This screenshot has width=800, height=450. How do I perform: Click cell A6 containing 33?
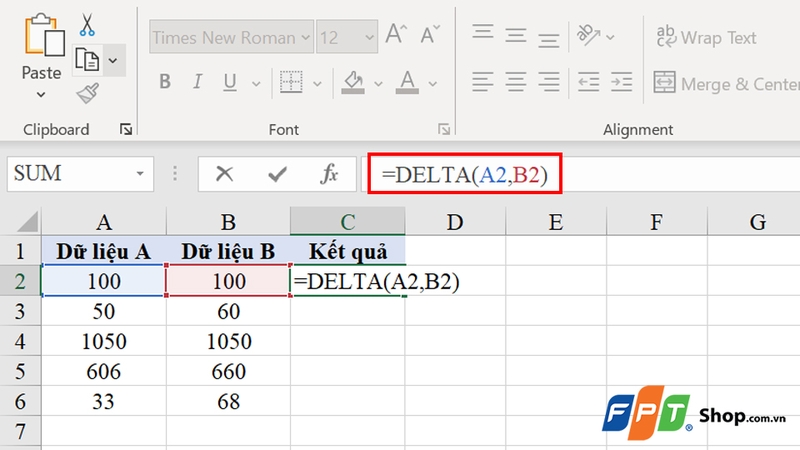pyautogui.click(x=104, y=401)
